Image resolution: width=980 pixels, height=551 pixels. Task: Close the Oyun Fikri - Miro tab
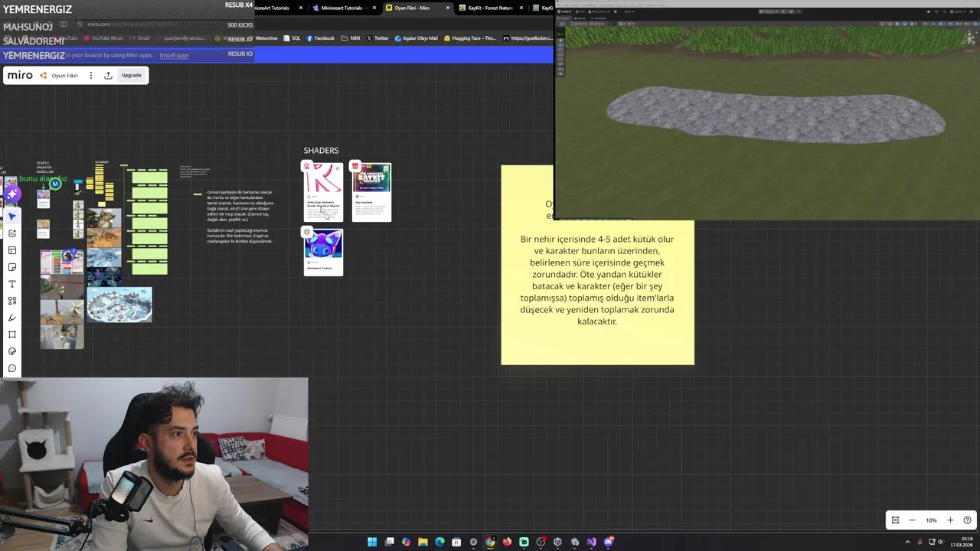coord(448,8)
